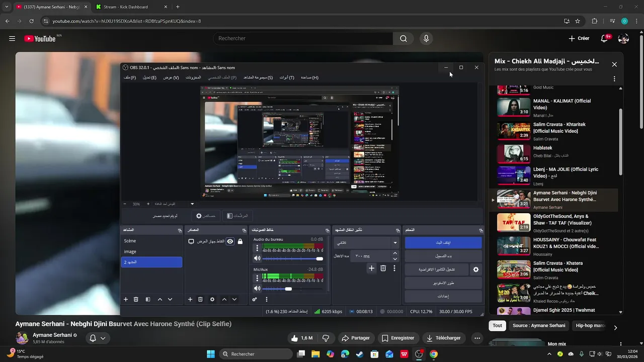
Task: Expand subscription bell dropdown chevron
Action: click(103, 338)
